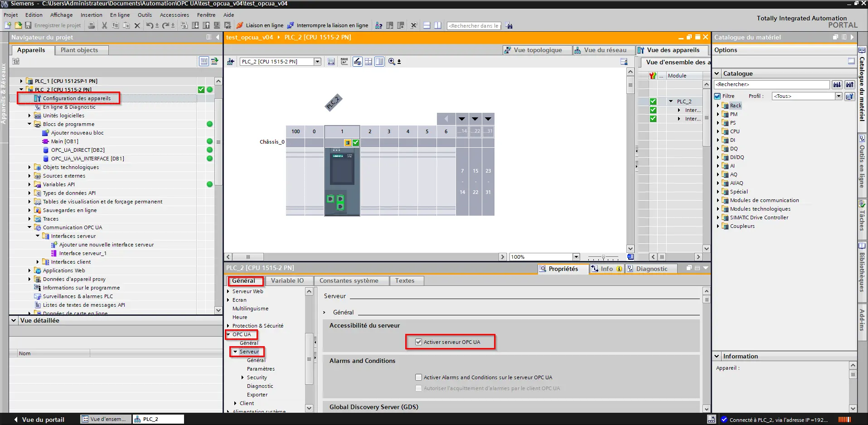Click the binoculars search icon in toolbar

click(x=509, y=25)
